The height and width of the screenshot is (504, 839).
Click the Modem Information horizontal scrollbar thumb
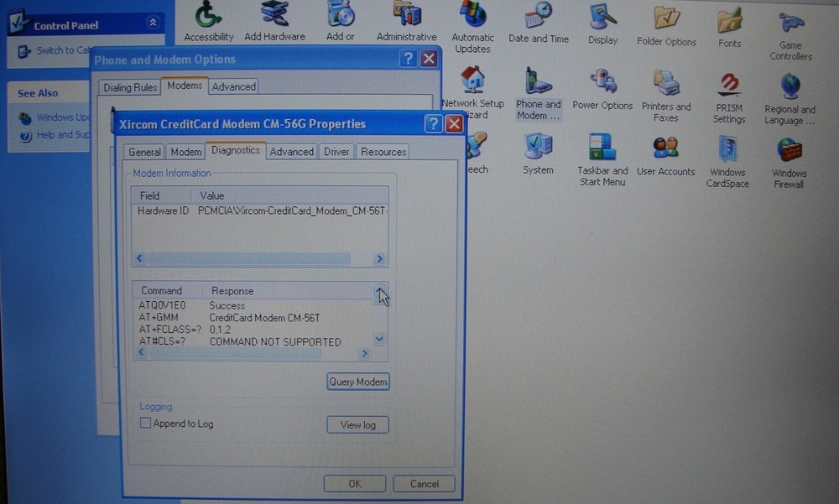pyautogui.click(x=248, y=259)
